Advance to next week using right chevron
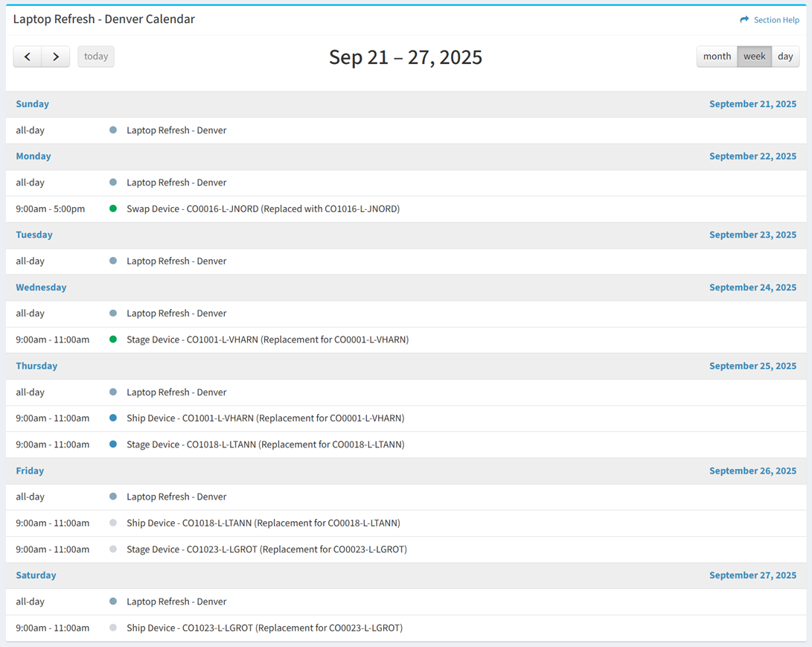Screen dimensions: 812x647 click(56, 57)
